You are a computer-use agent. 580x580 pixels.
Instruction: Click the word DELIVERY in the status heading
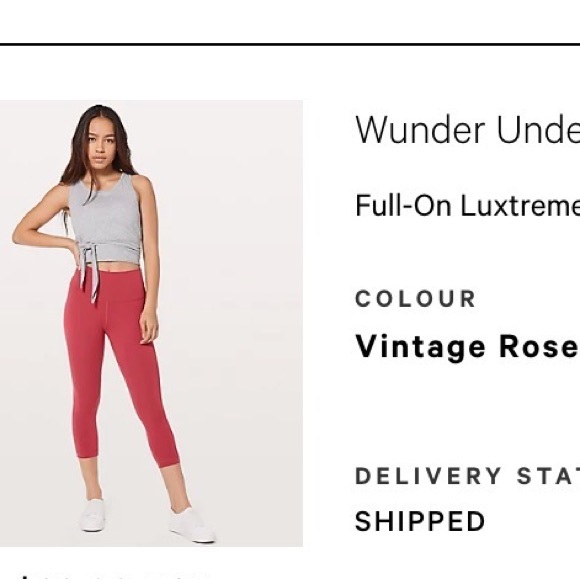428,476
